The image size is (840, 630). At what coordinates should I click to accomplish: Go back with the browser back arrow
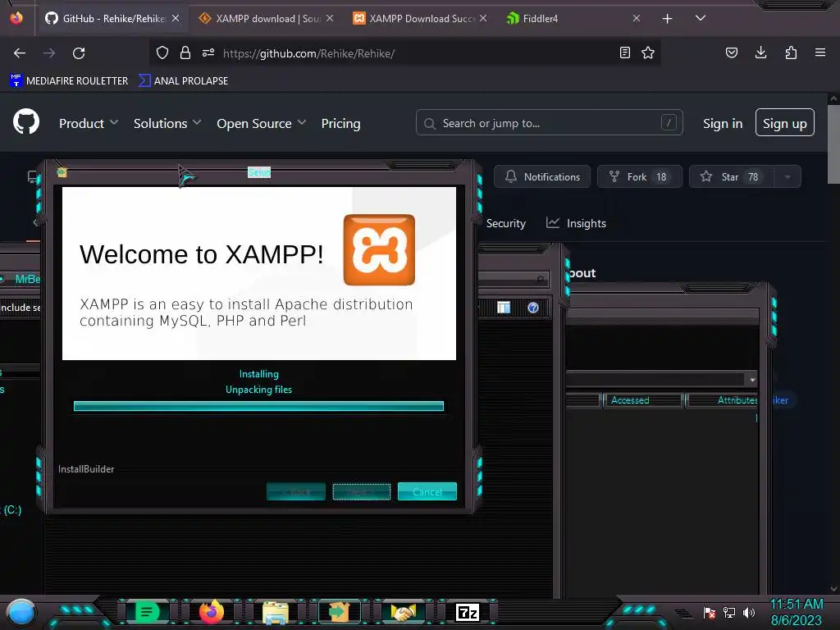pos(20,53)
